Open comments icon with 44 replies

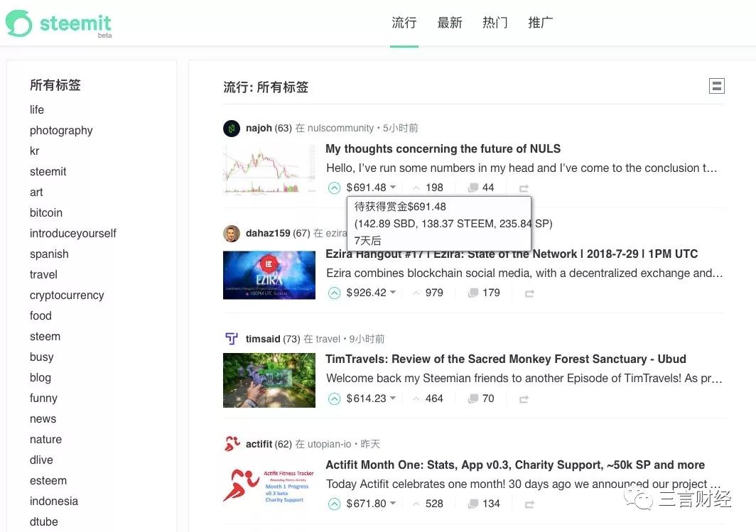click(x=473, y=188)
